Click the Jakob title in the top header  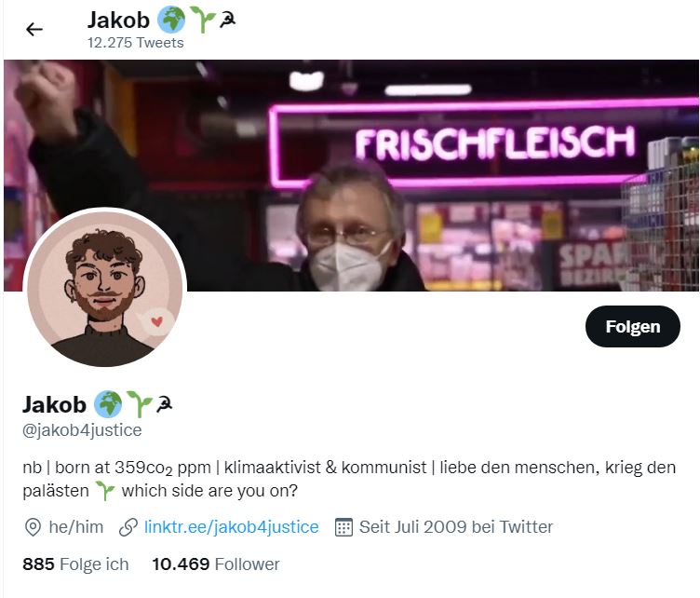118,20
